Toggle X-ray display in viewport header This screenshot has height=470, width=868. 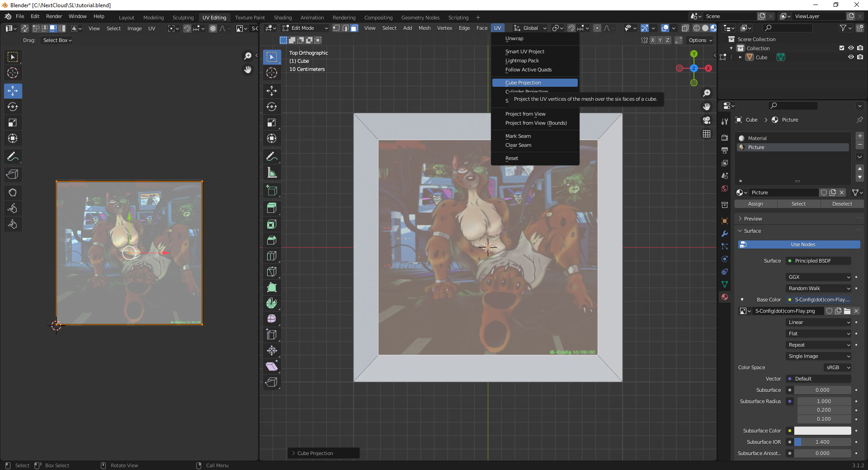tap(685, 28)
